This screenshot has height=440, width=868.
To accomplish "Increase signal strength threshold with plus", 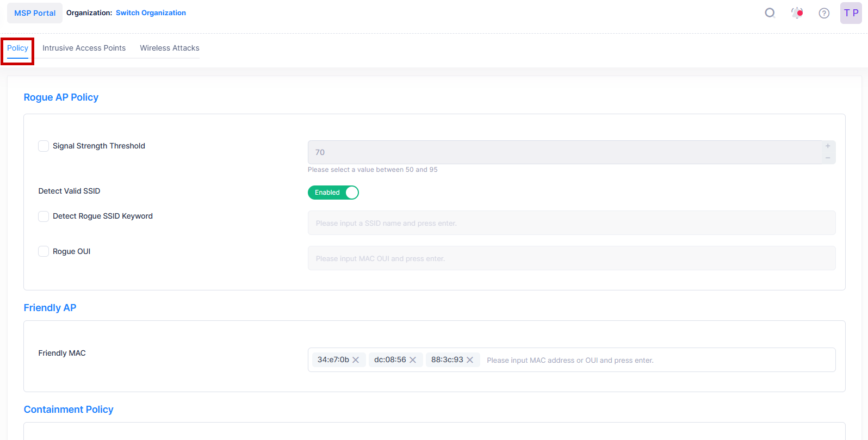I will click(x=828, y=146).
